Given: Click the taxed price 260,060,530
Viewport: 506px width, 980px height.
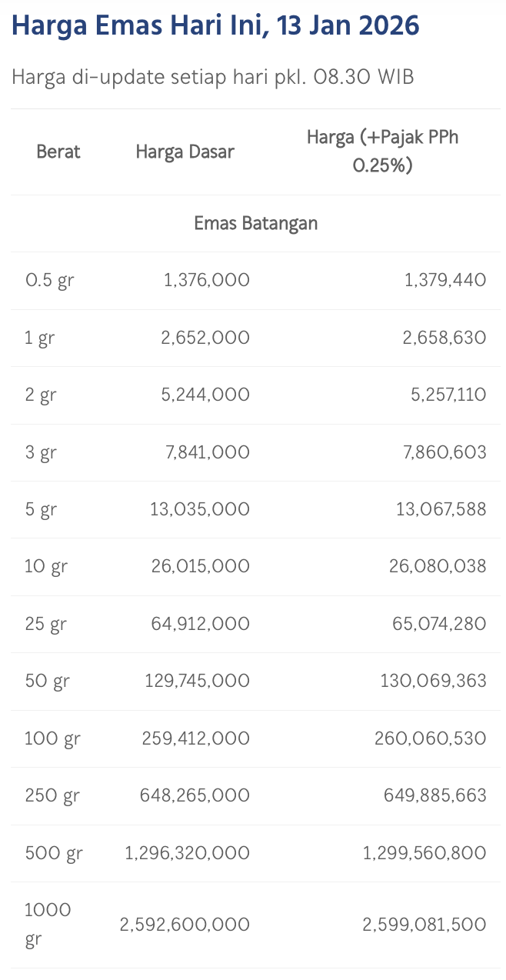Looking at the screenshot, I should pos(431,738).
